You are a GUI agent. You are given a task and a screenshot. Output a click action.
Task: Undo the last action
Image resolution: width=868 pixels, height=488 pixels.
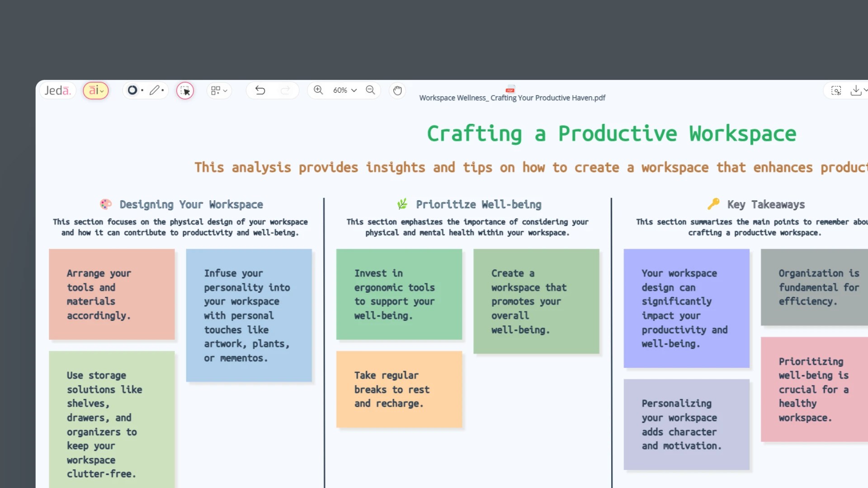click(260, 90)
